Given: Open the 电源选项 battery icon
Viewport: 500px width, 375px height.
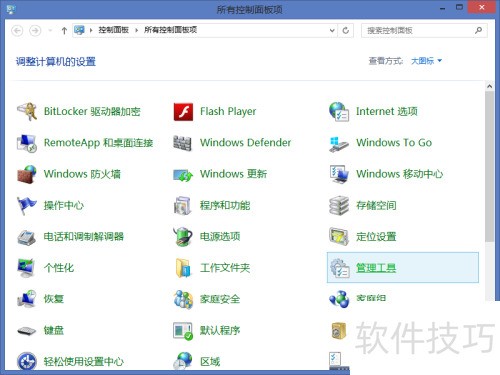Looking at the screenshot, I should pyautogui.click(x=183, y=237).
